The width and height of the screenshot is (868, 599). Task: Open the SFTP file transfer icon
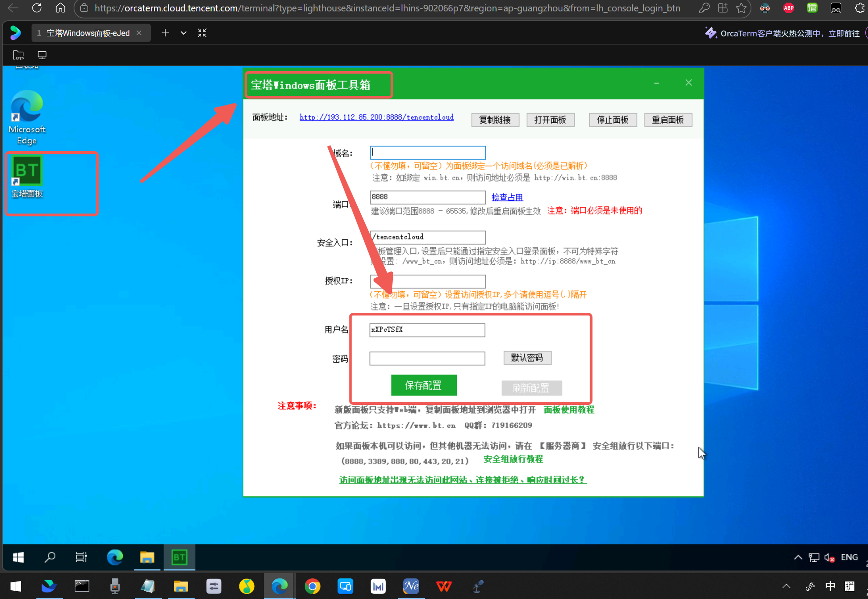[18, 55]
